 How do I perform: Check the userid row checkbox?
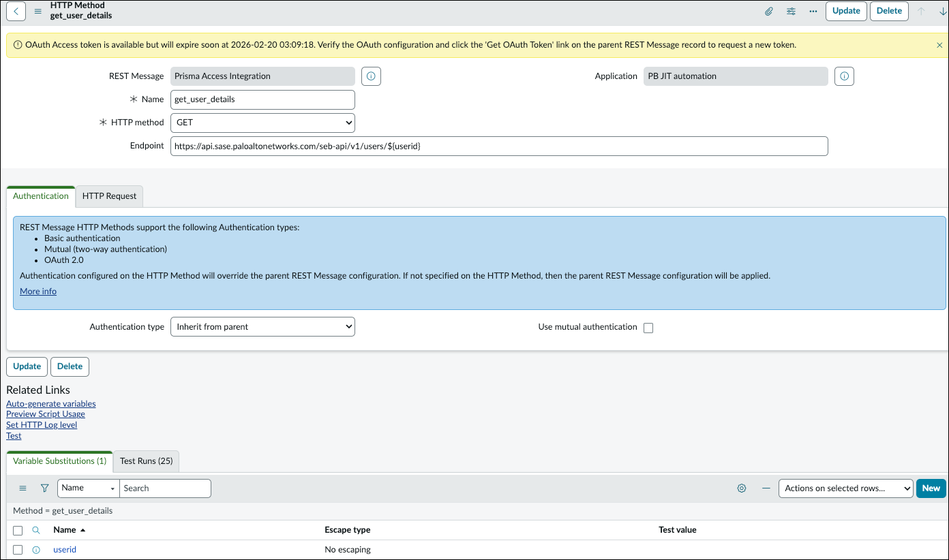coord(18,550)
